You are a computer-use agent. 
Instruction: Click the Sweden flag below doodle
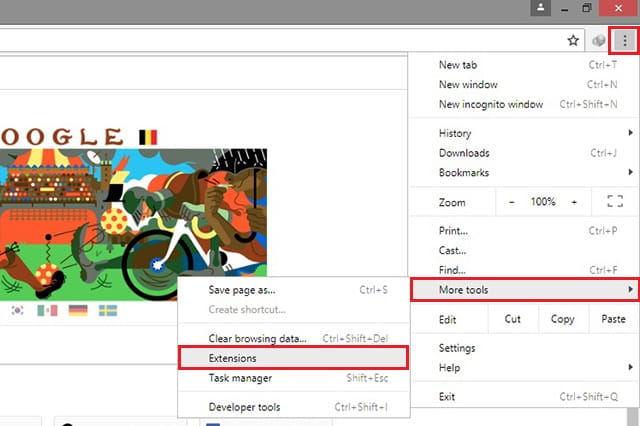pyautogui.click(x=108, y=311)
